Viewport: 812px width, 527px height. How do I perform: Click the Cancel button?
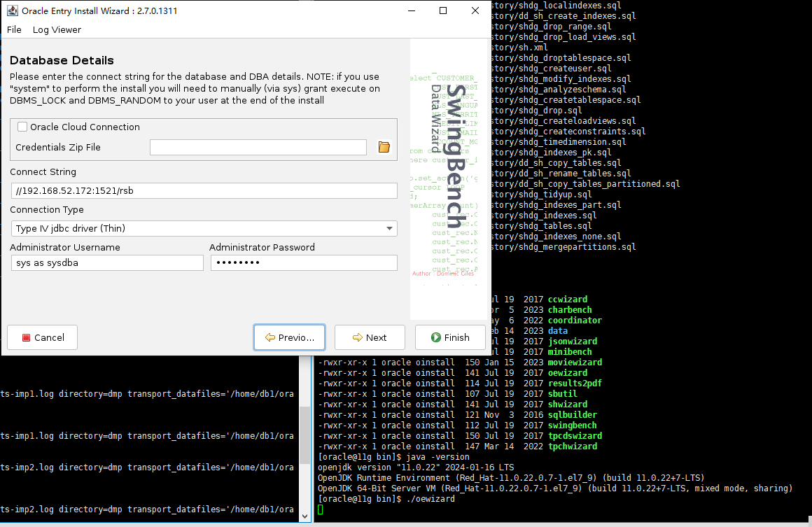43,337
